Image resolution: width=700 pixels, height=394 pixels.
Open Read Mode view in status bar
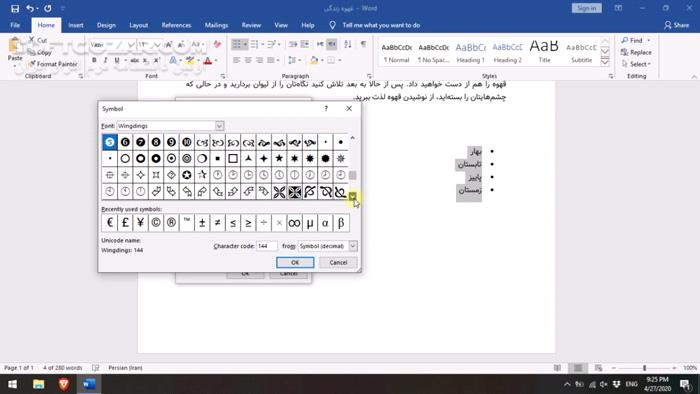(x=557, y=368)
